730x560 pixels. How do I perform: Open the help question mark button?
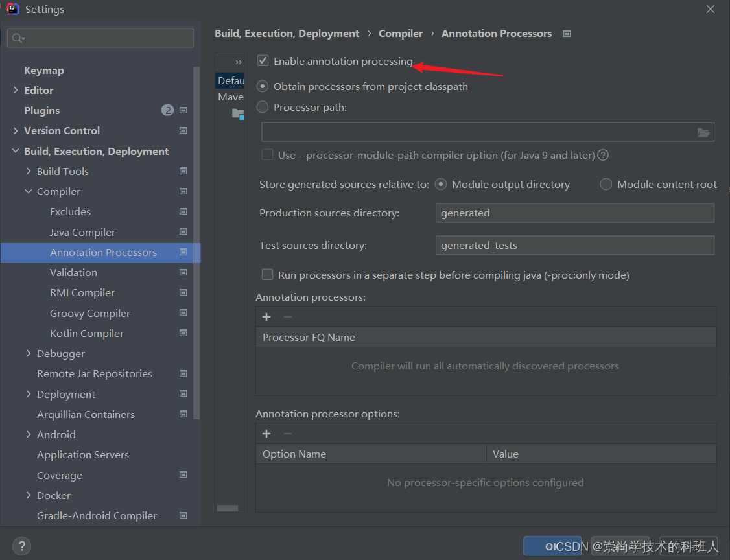pyautogui.click(x=22, y=546)
